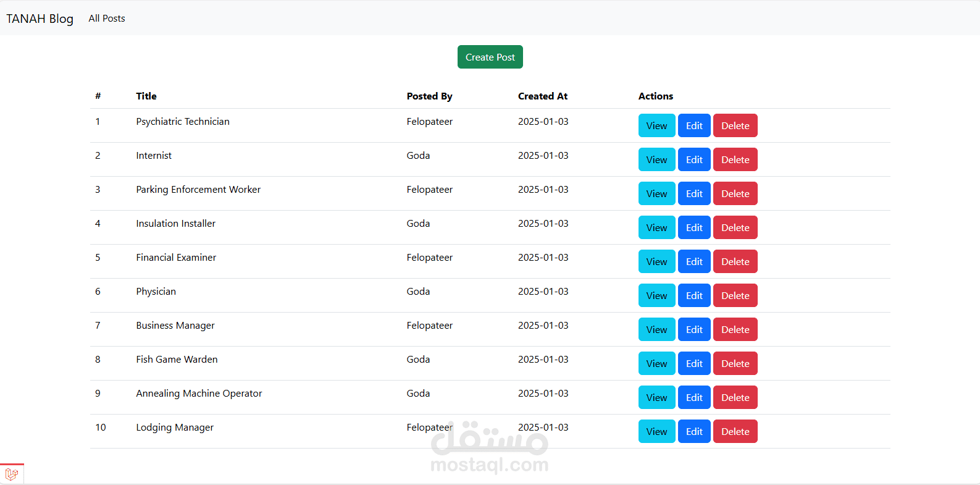The image size is (980, 485).
Task: Delete the Insulation Installer post
Action: (x=735, y=227)
